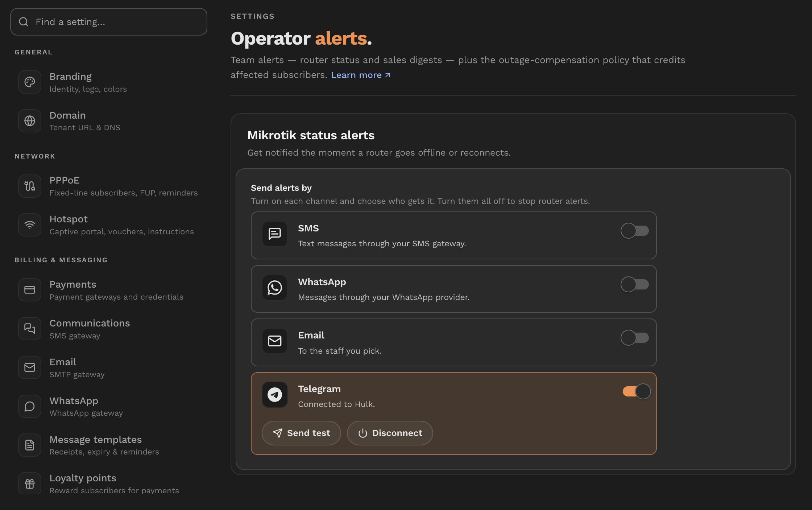Click the Domain globe icon
The image size is (812, 510).
click(30, 121)
